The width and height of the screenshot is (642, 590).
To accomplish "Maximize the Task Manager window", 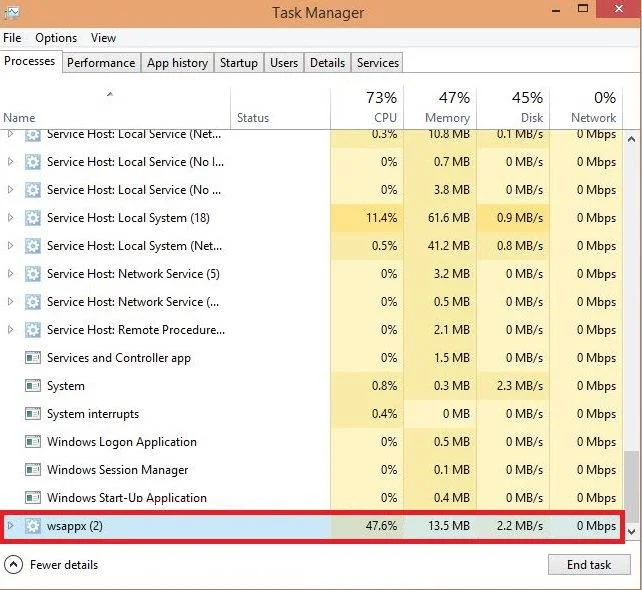I will click(583, 9).
